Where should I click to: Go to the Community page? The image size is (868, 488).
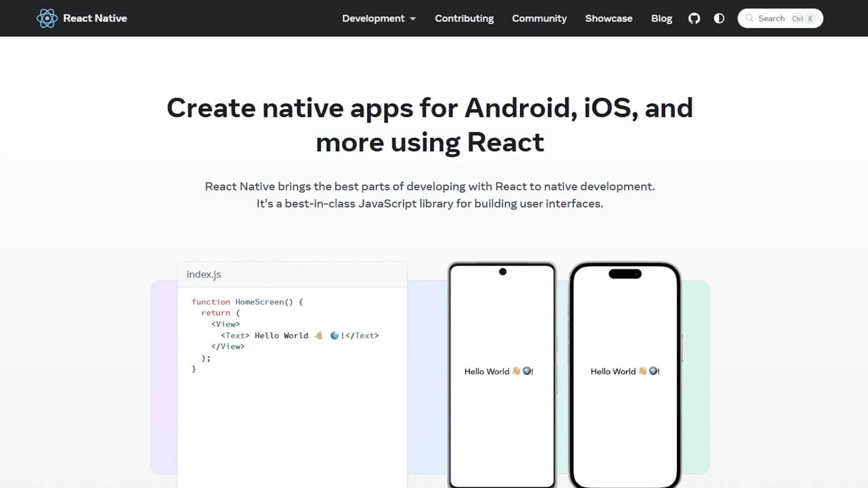(x=539, y=18)
